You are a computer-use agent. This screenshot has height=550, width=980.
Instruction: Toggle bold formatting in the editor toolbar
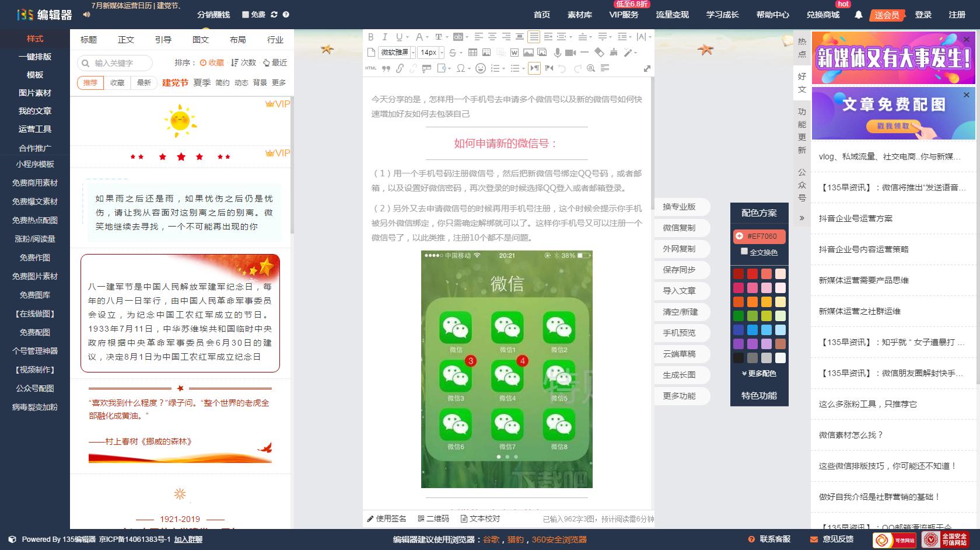371,37
